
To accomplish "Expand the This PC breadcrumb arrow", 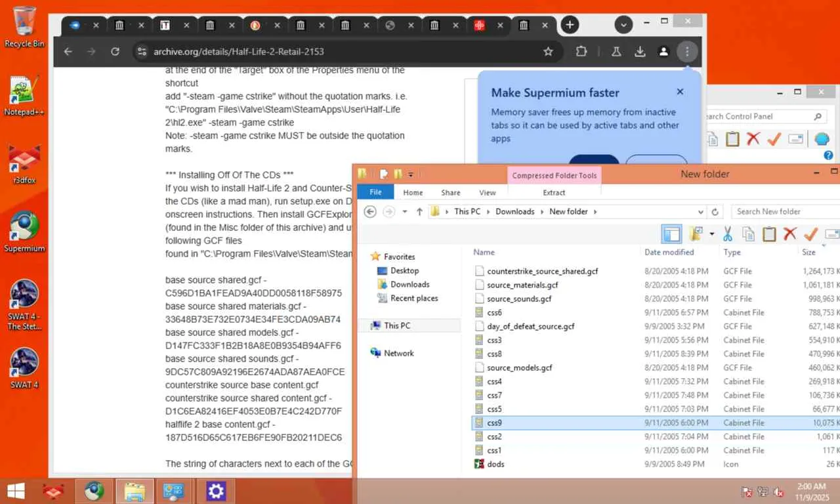I will (488, 211).
